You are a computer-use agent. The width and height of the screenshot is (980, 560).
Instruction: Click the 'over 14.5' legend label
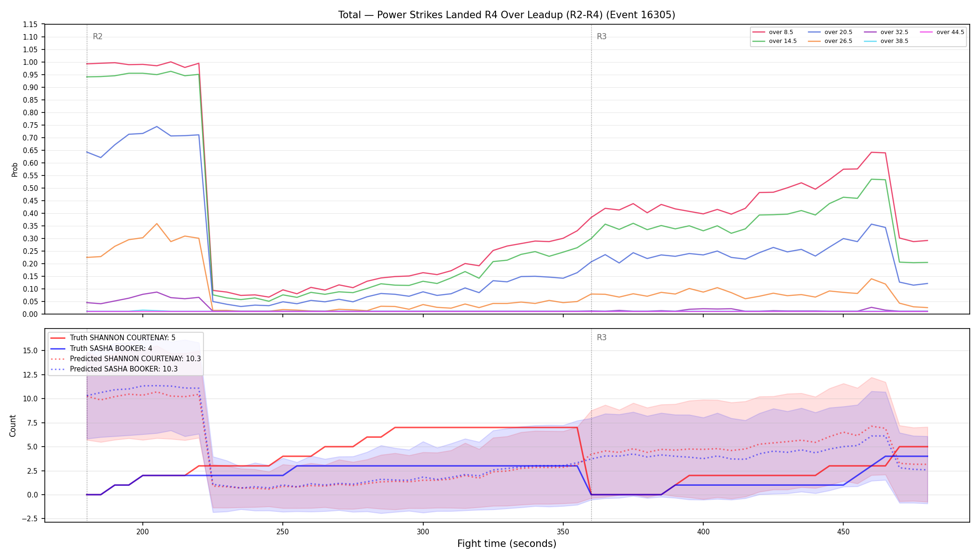point(783,41)
